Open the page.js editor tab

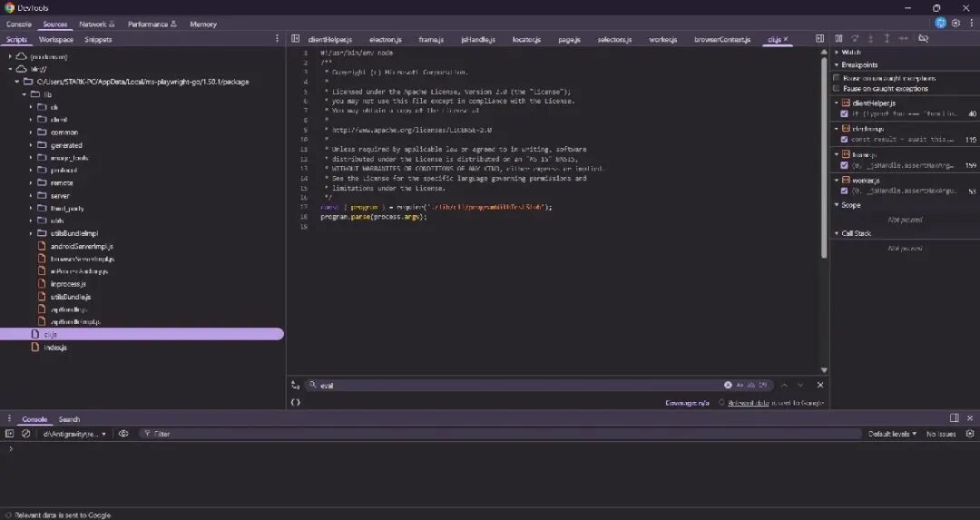point(569,39)
